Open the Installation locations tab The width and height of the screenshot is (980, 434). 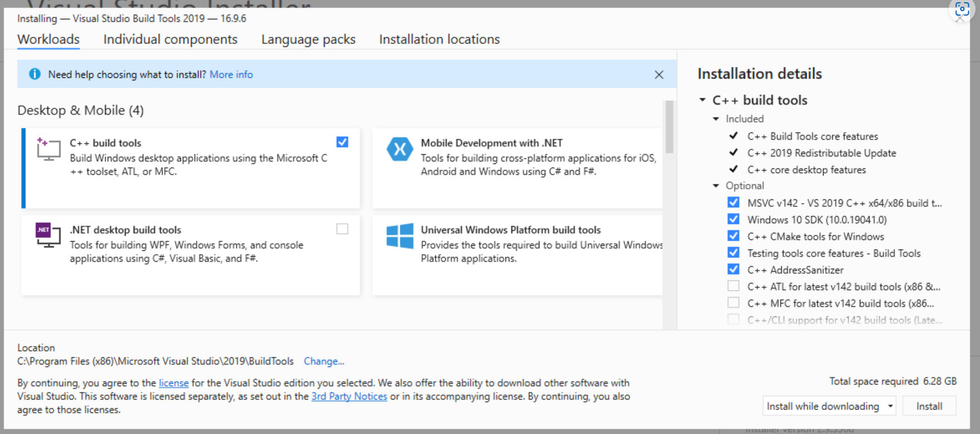click(x=439, y=40)
